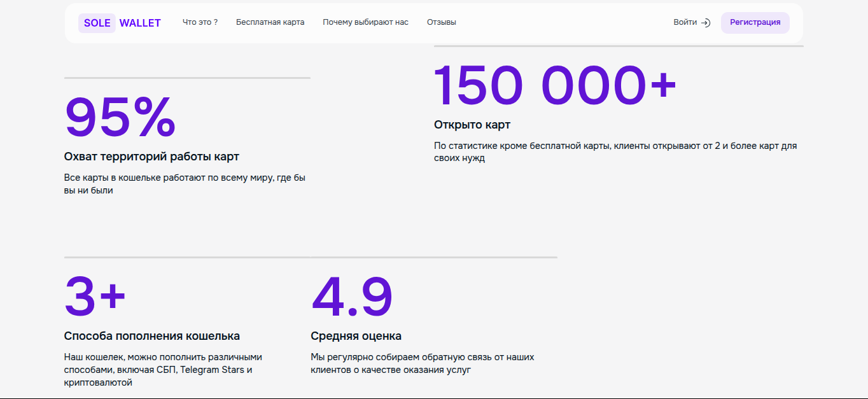Select the 3+ statistic figure
Image resolution: width=868 pixels, height=399 pixels.
94,295
